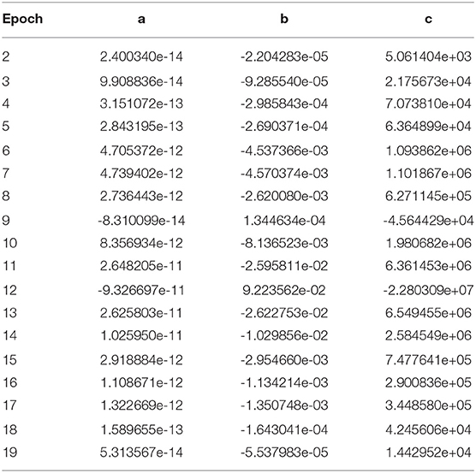Click Epoch number 13 label
Screen dimensions: 476x473
(9, 313)
